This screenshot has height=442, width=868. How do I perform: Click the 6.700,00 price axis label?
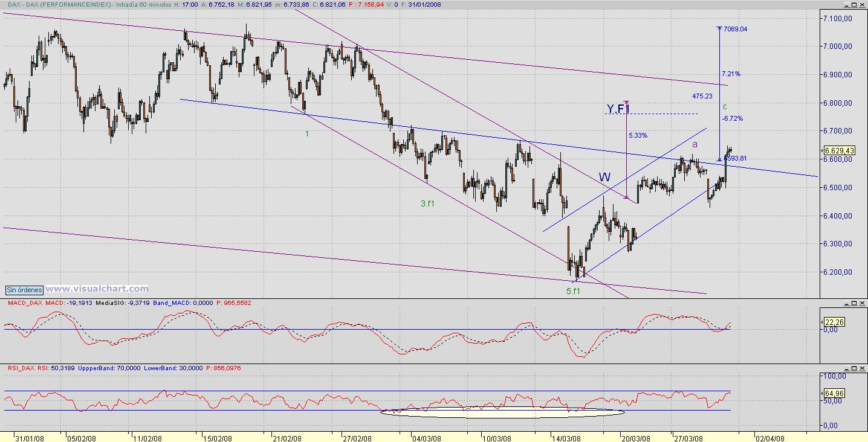tap(837, 131)
